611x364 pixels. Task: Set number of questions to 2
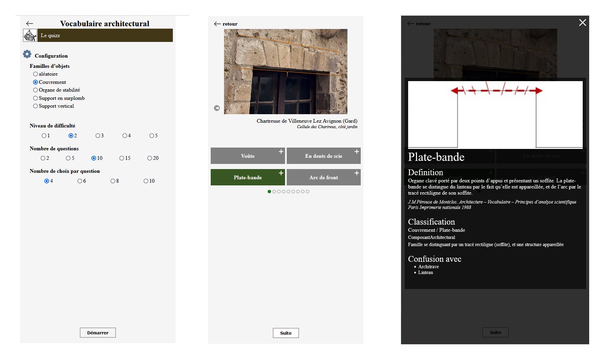43,158
